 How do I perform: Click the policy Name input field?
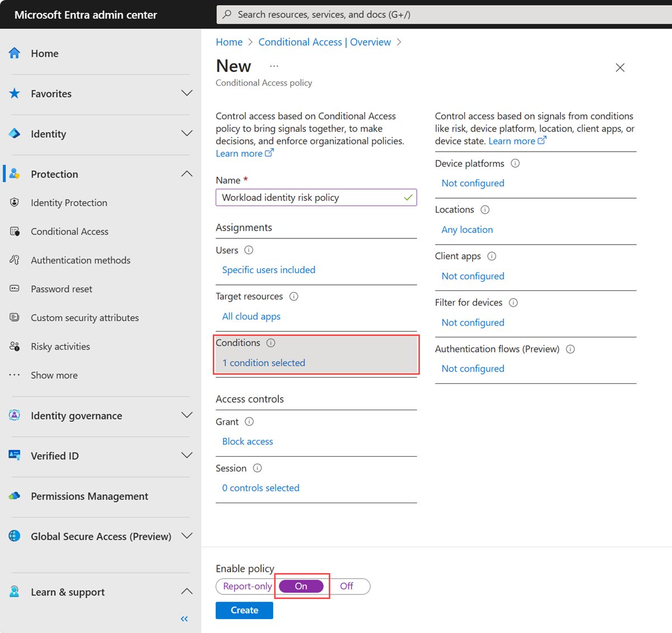pyautogui.click(x=311, y=198)
